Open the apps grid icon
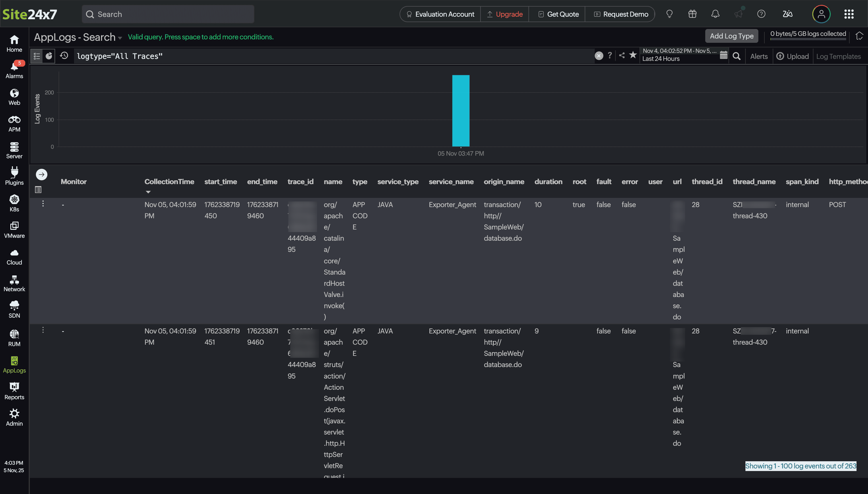This screenshot has width=868, height=494. pos(849,14)
